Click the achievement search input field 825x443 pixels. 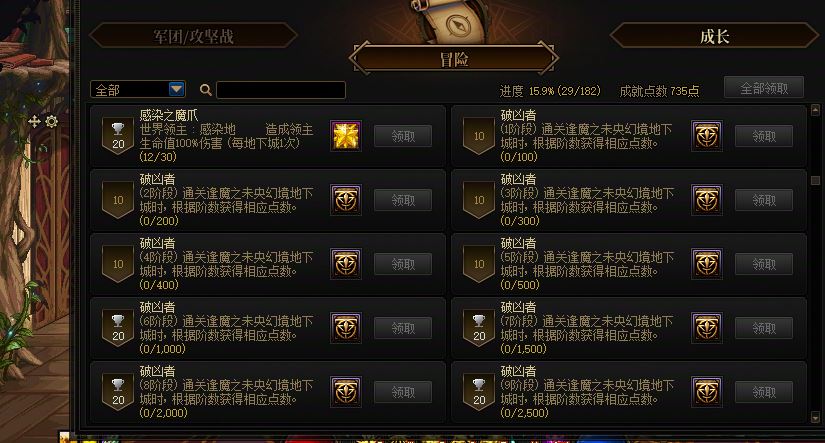(x=281, y=90)
